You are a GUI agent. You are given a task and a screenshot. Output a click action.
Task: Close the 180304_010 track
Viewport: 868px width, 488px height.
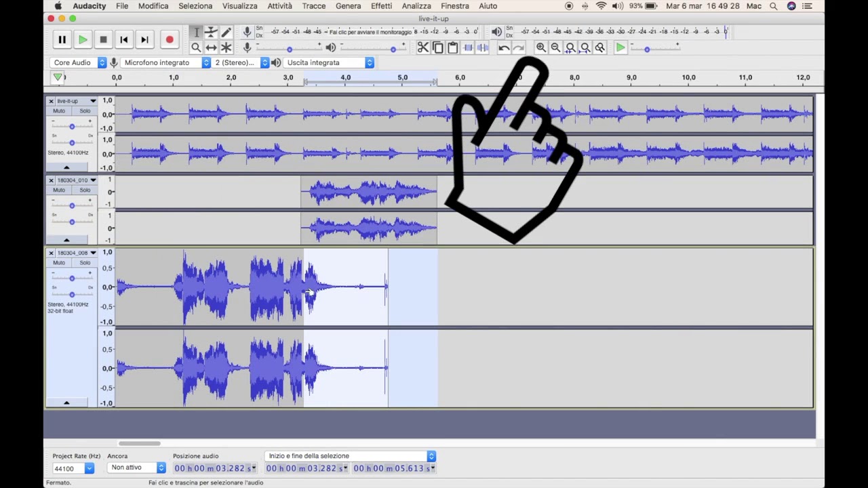(51, 180)
